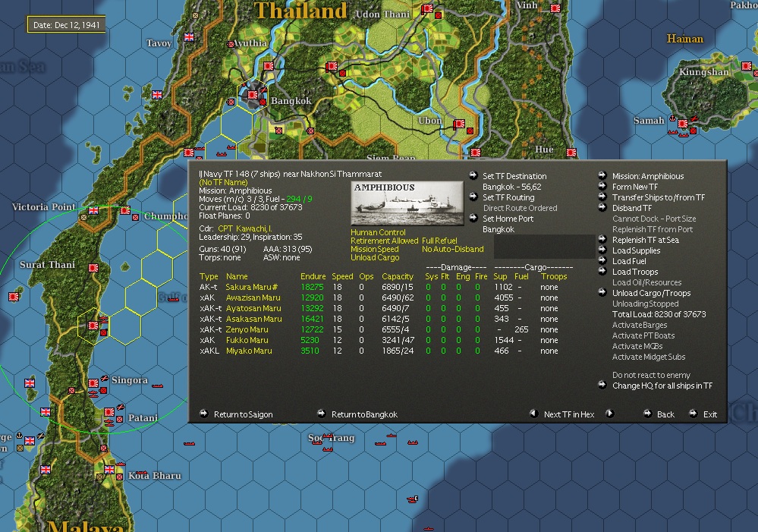The width and height of the screenshot is (758, 532).
Task: Toggle No Auto-Disband setting
Action: coord(452,249)
